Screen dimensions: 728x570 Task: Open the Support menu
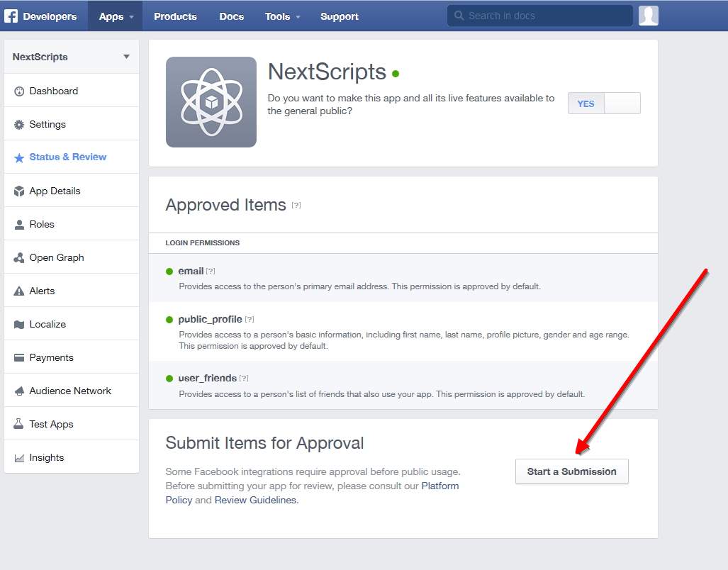(340, 16)
